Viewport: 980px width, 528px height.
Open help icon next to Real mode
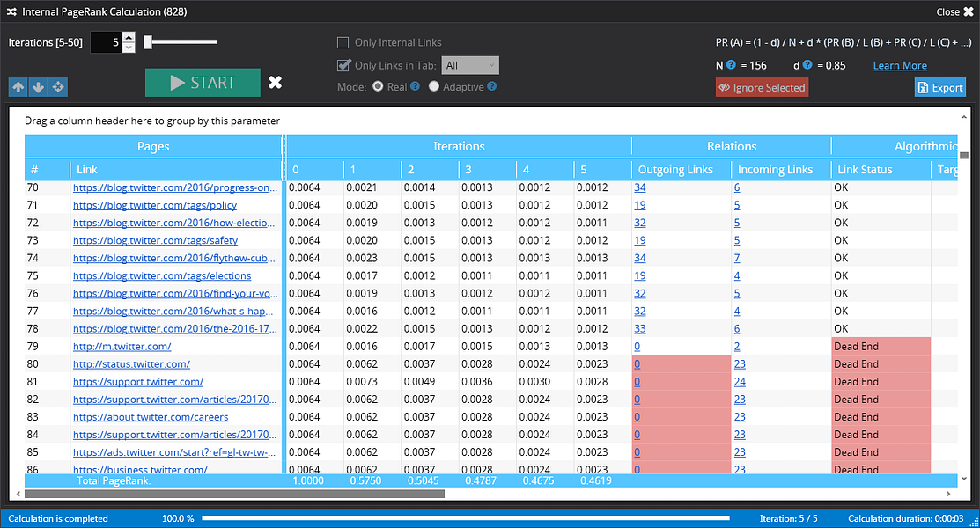[415, 86]
